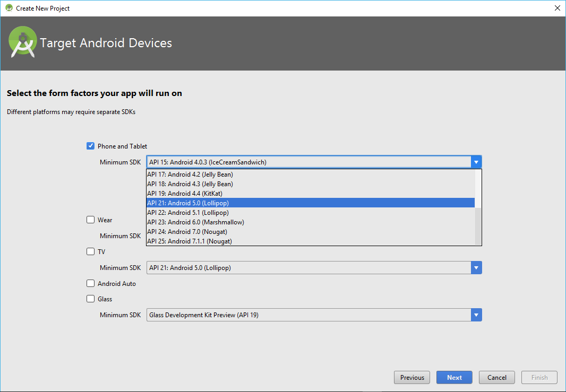Enable the TV form factor checkbox
566x392 pixels.
click(x=91, y=251)
